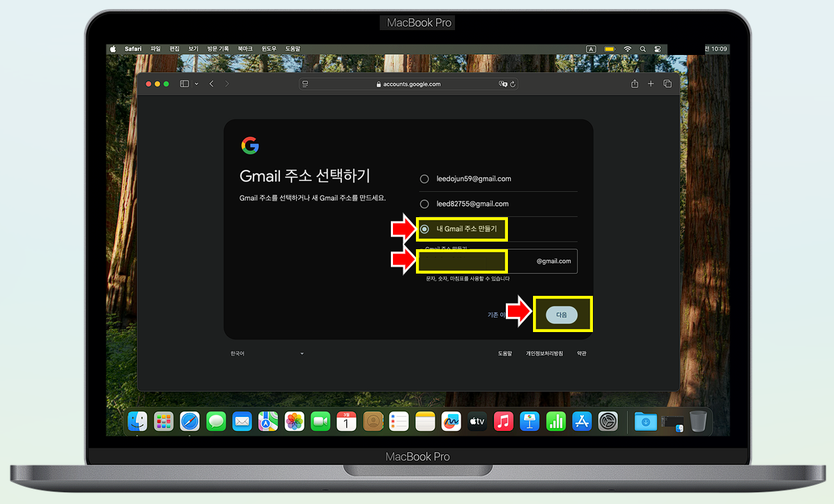
Task: Click the input source icon in menu bar
Action: [591, 49]
